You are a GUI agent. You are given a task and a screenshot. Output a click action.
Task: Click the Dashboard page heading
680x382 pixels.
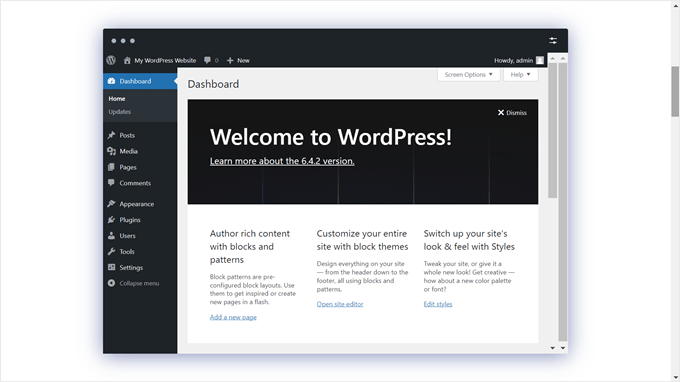[x=213, y=84]
